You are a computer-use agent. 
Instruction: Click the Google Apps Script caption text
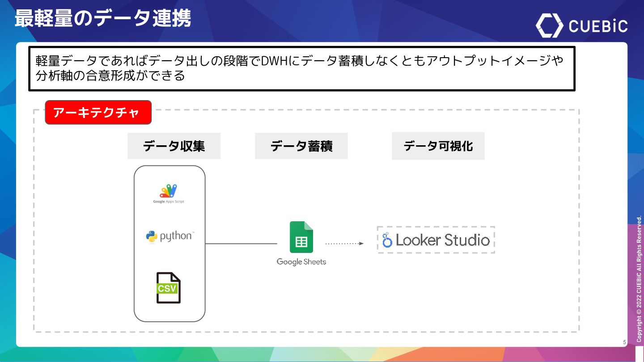click(x=169, y=202)
